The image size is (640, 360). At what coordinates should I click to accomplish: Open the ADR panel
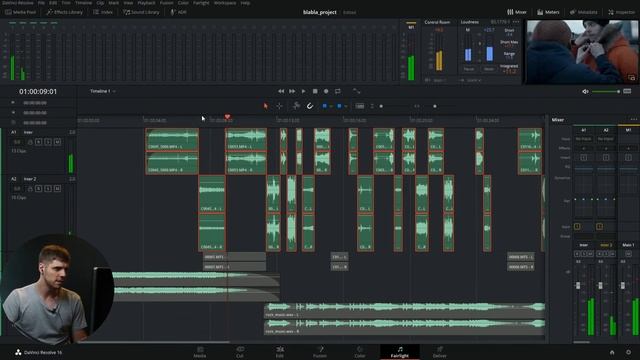(x=178, y=12)
